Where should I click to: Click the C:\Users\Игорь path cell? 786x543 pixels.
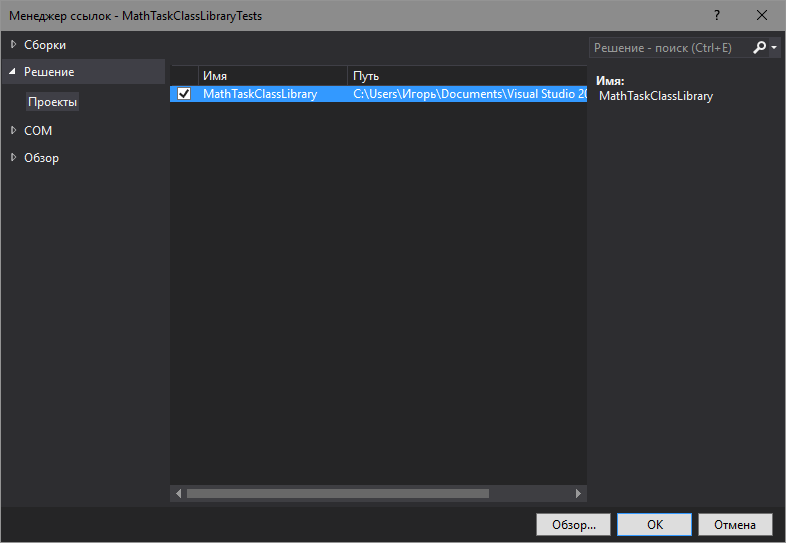470,94
